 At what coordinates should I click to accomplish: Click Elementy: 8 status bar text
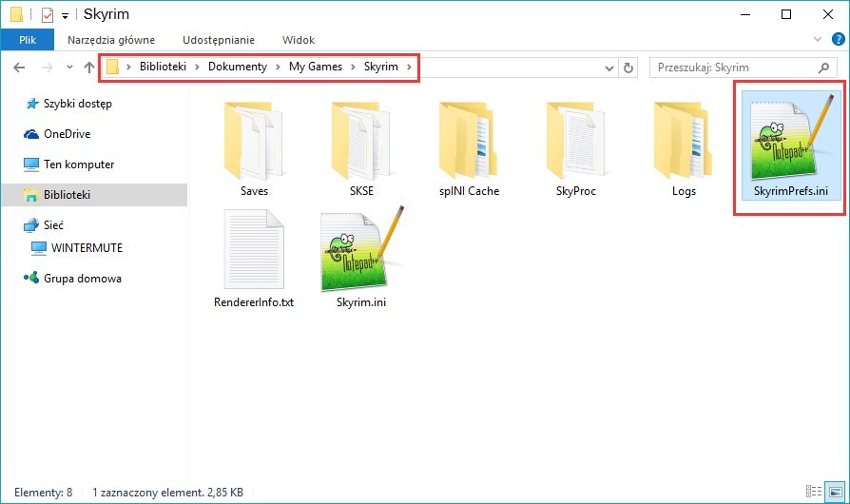click(x=44, y=492)
